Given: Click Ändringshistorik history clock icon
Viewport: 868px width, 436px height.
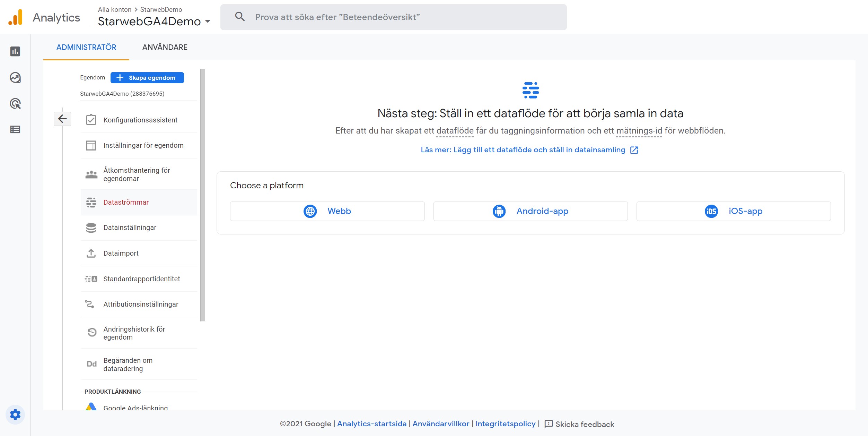Looking at the screenshot, I should (x=92, y=332).
